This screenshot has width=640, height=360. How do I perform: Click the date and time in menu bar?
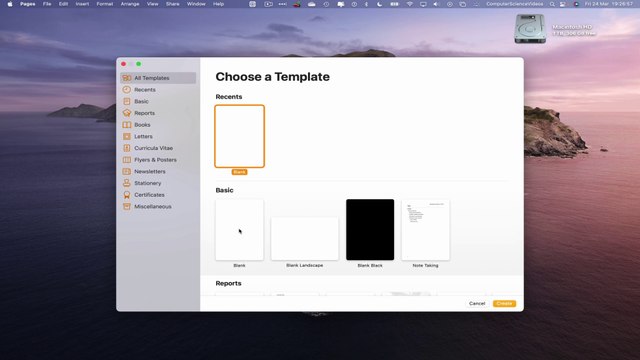click(609, 4)
